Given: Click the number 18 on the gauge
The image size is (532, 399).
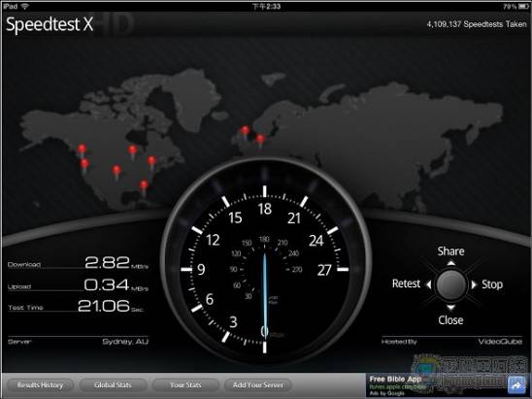Looking at the screenshot, I should 265,209.
